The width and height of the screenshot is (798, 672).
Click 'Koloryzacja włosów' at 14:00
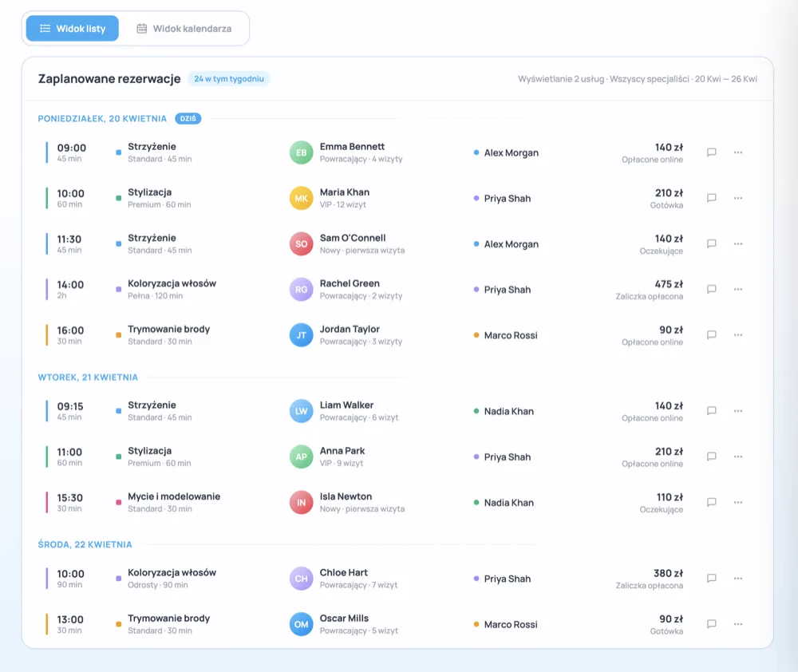point(172,283)
